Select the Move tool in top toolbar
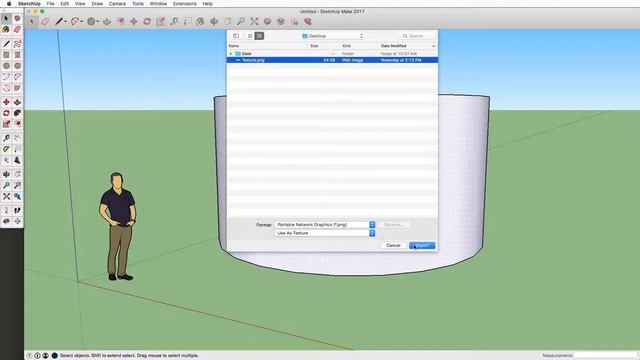Screen dimensions: 640x360 pos(134,21)
